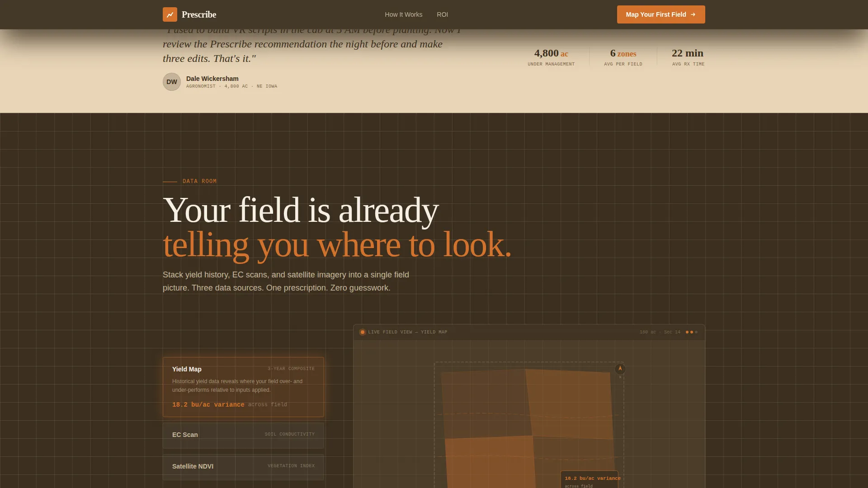Open the How It Works nav link
This screenshot has width=868, height=488.
[x=404, y=14]
